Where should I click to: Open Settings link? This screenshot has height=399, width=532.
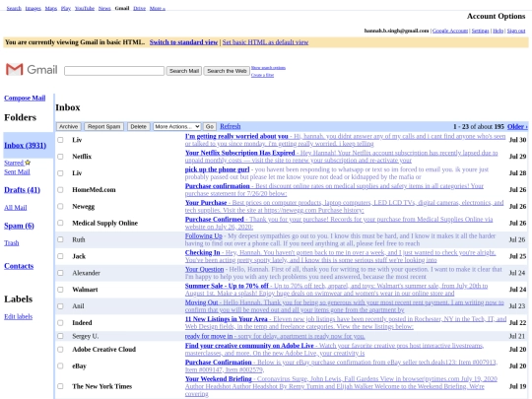pos(480,31)
